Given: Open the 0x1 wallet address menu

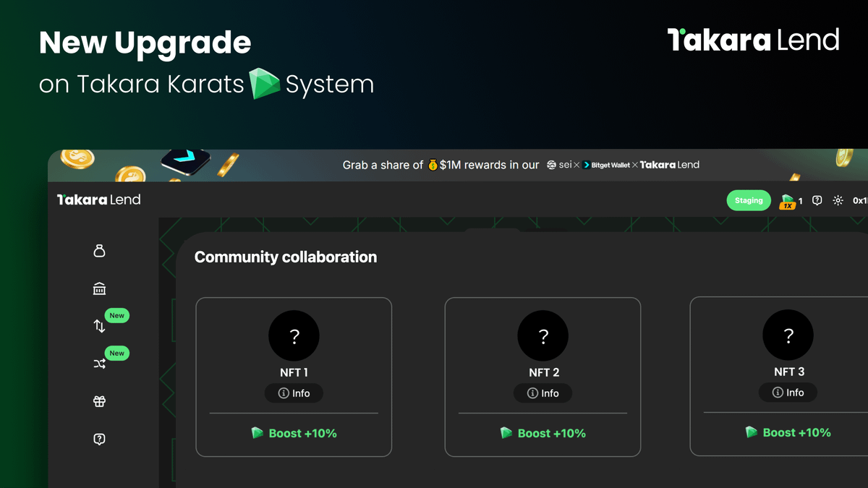Looking at the screenshot, I should 859,200.
